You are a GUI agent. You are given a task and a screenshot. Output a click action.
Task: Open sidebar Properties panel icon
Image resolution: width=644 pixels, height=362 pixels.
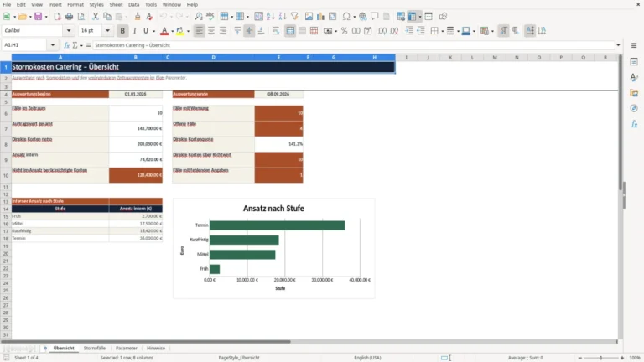634,61
